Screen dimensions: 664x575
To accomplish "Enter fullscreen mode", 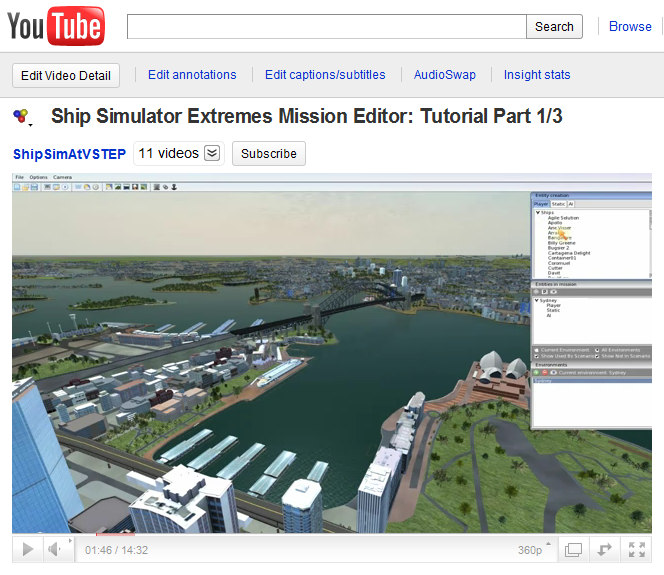I will tap(636, 550).
